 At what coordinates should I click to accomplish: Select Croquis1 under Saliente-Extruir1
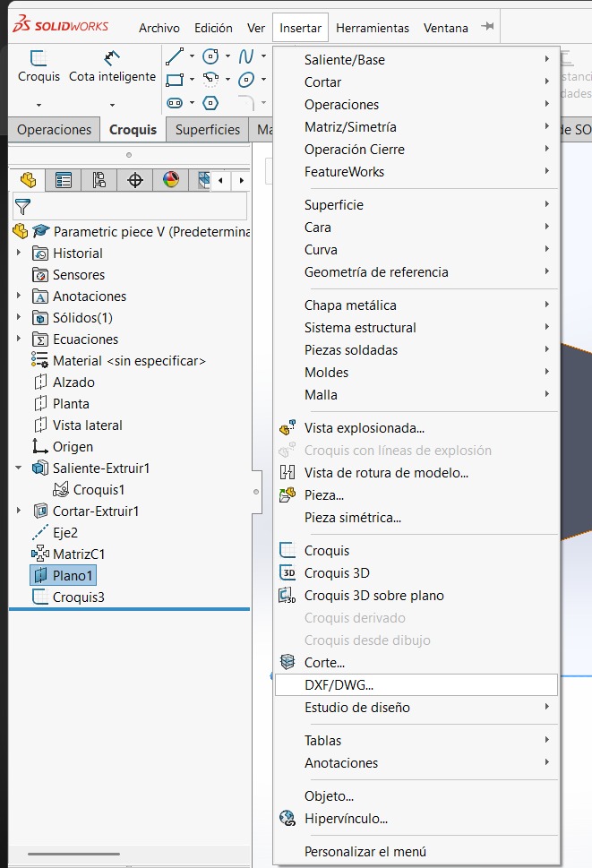[89, 489]
